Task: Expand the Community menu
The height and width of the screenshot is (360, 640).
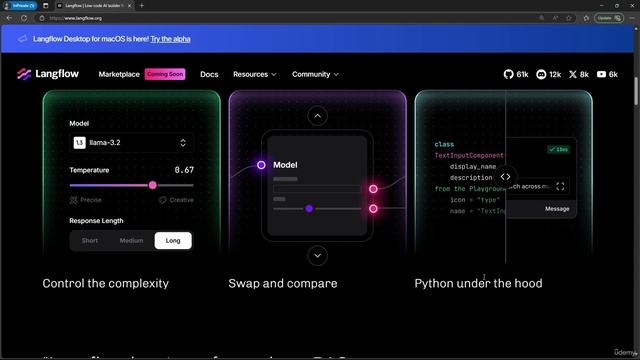Action: click(315, 74)
